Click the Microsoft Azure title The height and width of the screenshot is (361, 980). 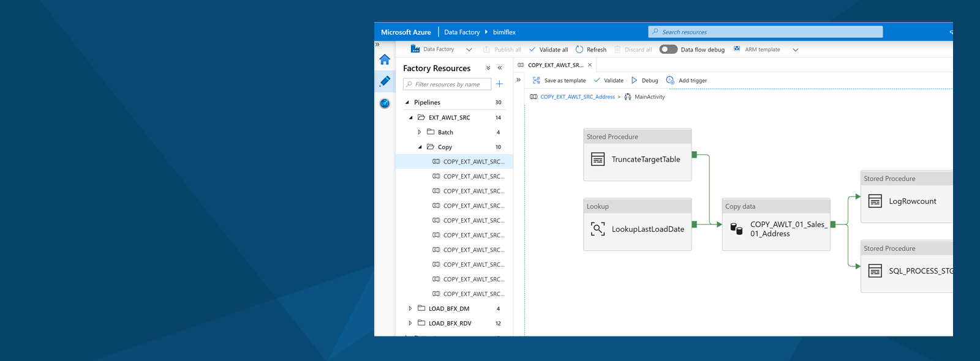[406, 32]
